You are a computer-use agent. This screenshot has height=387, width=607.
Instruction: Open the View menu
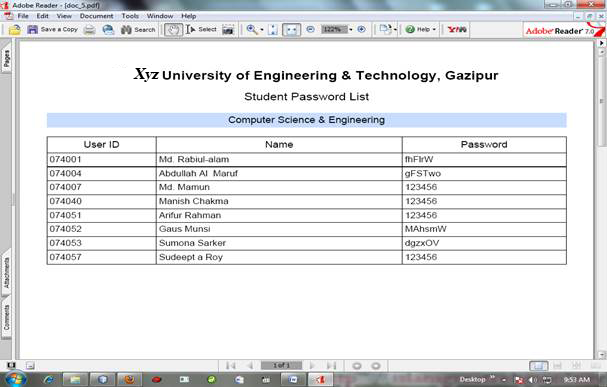tap(64, 16)
